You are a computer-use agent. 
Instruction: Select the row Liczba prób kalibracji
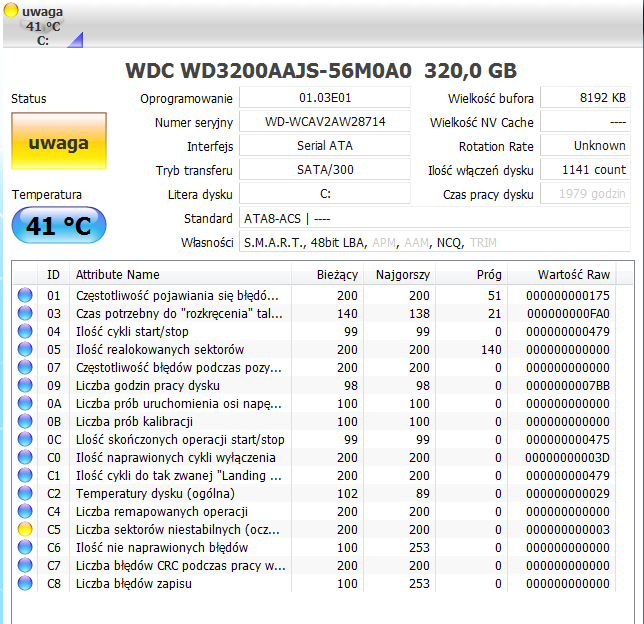click(x=316, y=421)
